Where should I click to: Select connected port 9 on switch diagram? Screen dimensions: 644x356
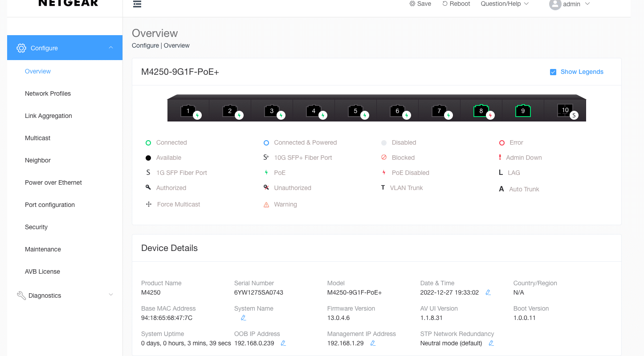[x=523, y=111]
